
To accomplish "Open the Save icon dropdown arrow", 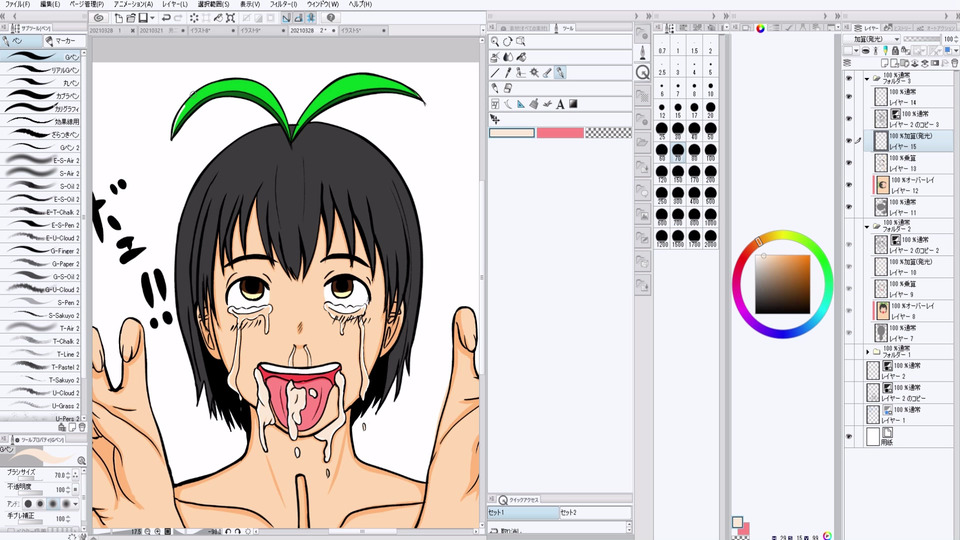I will (x=152, y=18).
